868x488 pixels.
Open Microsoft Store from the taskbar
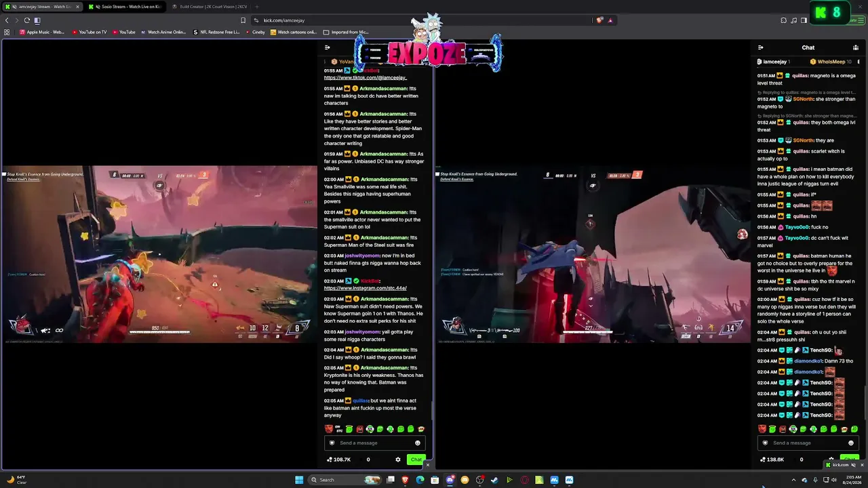[x=435, y=480]
